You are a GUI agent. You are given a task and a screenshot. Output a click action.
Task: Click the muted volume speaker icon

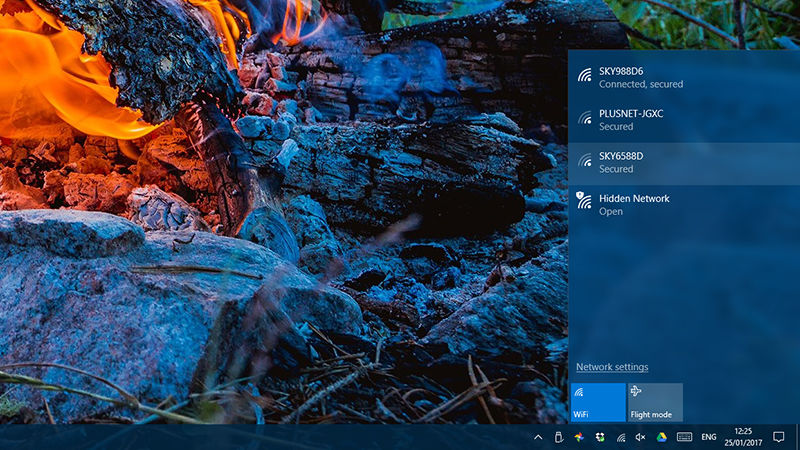[x=641, y=437]
